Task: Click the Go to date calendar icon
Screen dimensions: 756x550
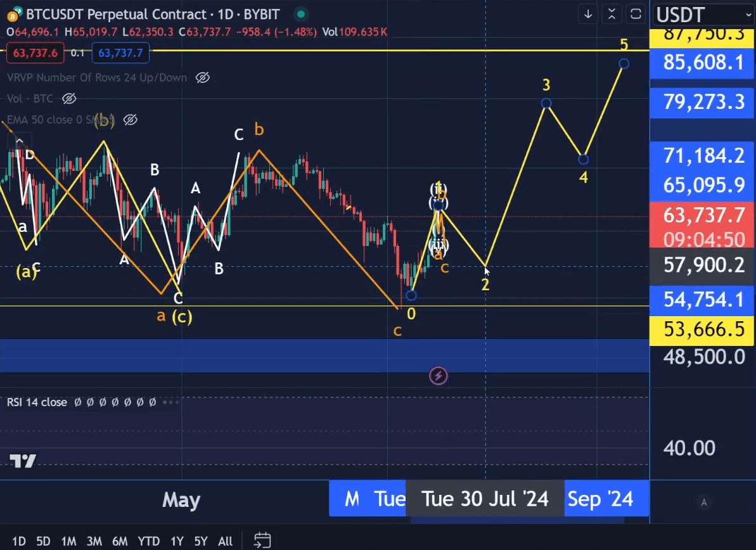Action: [x=262, y=540]
